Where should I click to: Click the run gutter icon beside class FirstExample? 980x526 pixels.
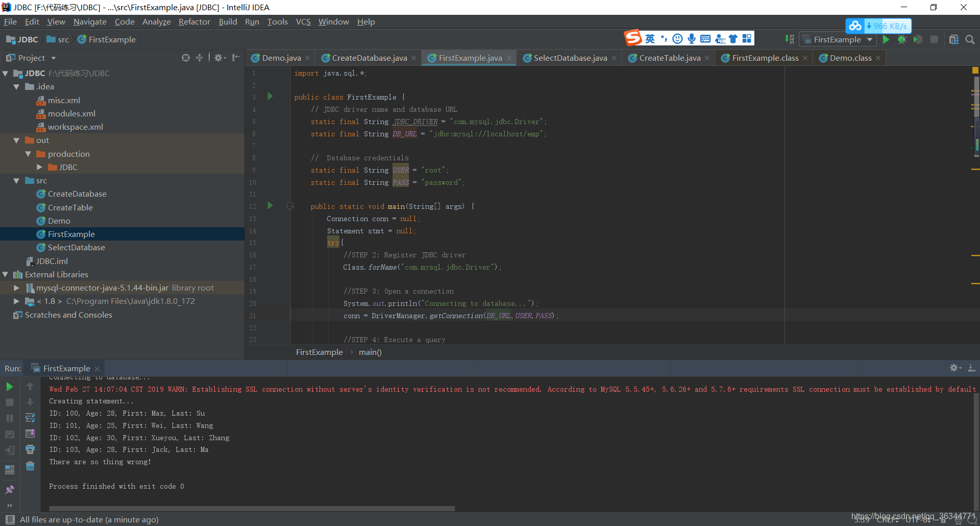point(270,96)
